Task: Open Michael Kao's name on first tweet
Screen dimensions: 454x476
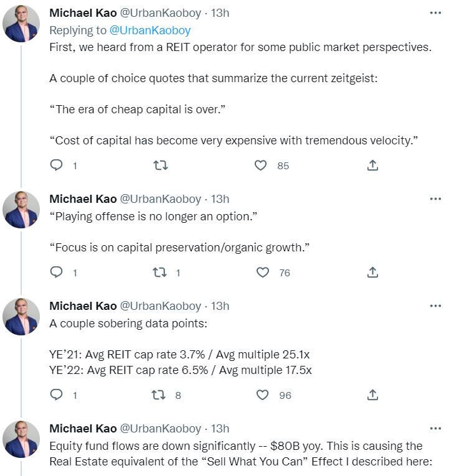Action: click(x=83, y=14)
